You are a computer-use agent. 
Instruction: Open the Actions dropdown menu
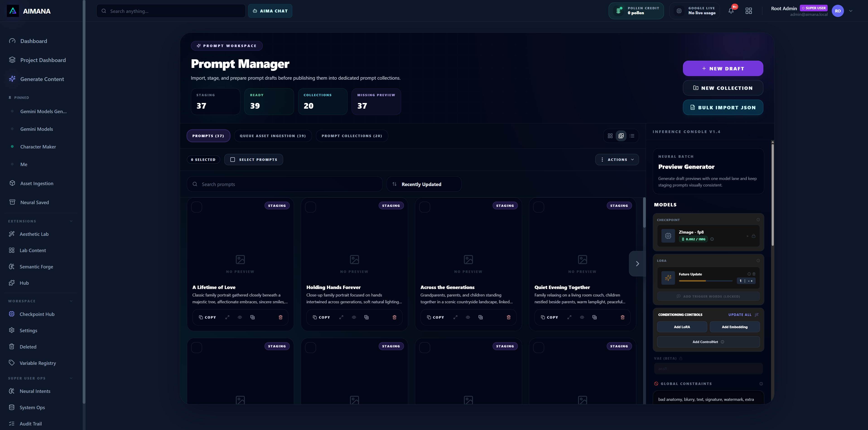[x=617, y=160]
